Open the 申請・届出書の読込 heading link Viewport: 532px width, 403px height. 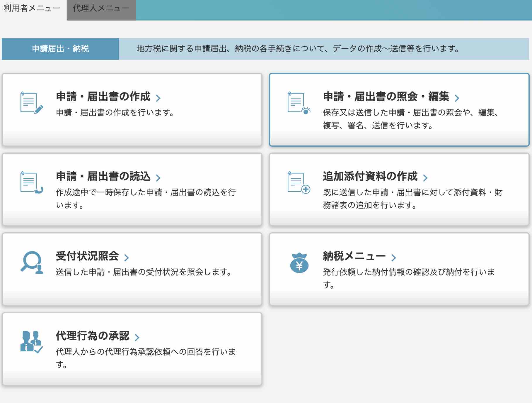click(103, 177)
